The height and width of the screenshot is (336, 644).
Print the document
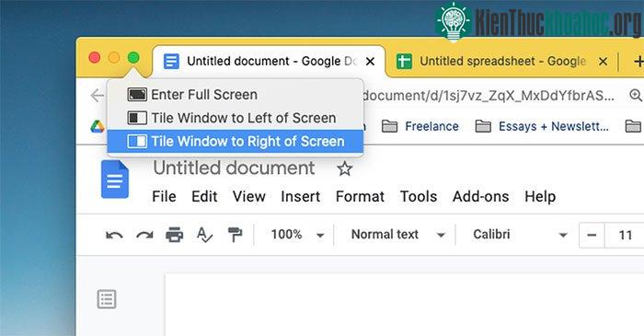click(174, 235)
